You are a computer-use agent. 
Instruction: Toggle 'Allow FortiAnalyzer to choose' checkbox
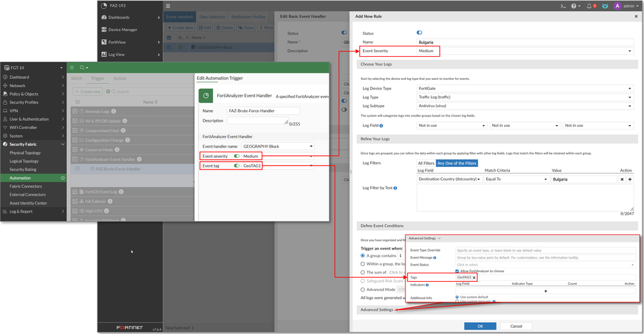click(x=457, y=271)
